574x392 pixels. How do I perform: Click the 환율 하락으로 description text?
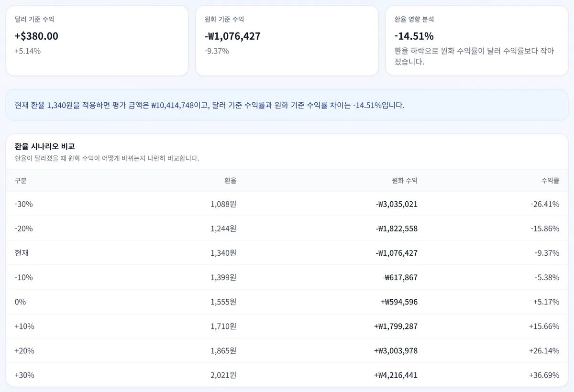coord(475,56)
